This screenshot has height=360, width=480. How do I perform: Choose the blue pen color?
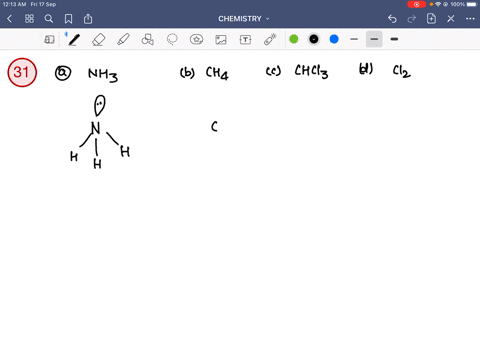(334, 39)
